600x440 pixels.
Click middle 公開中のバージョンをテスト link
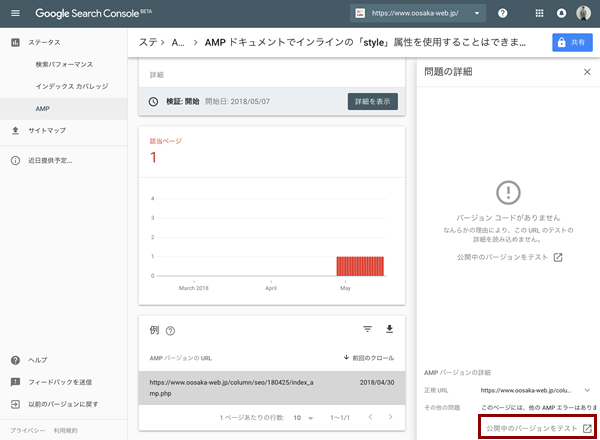[510, 257]
